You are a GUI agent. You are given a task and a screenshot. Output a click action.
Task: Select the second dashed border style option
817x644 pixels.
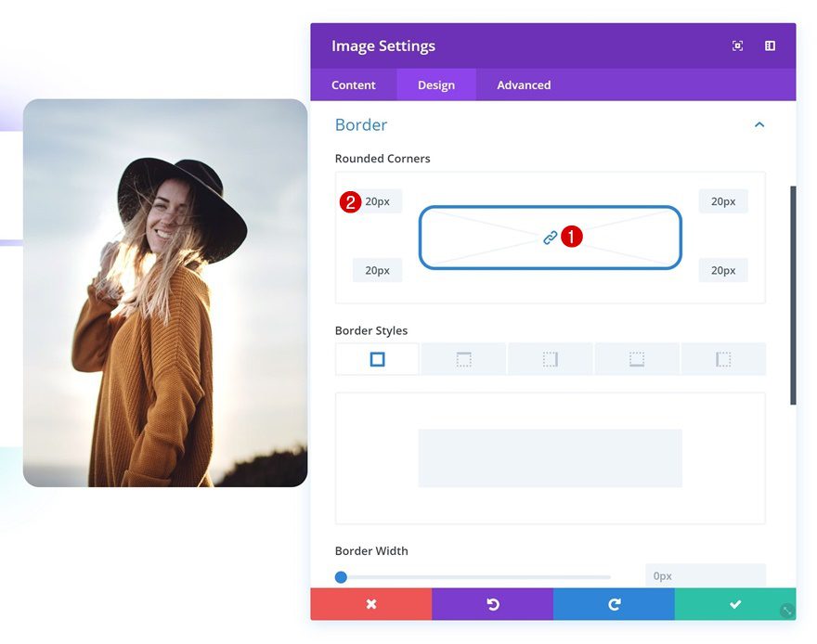[x=463, y=358]
